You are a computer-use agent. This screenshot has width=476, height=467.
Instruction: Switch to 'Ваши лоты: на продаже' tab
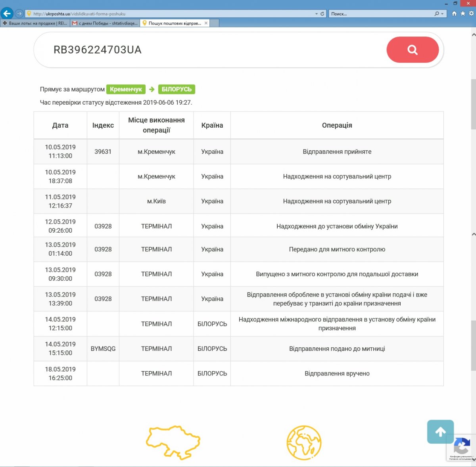coord(35,23)
